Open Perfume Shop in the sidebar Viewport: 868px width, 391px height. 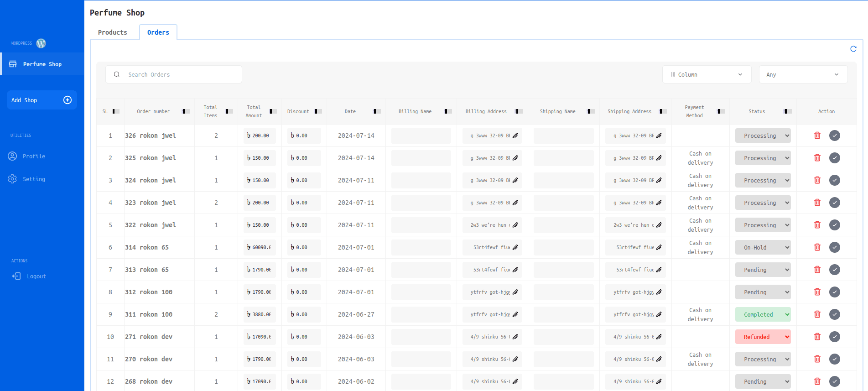(x=42, y=64)
